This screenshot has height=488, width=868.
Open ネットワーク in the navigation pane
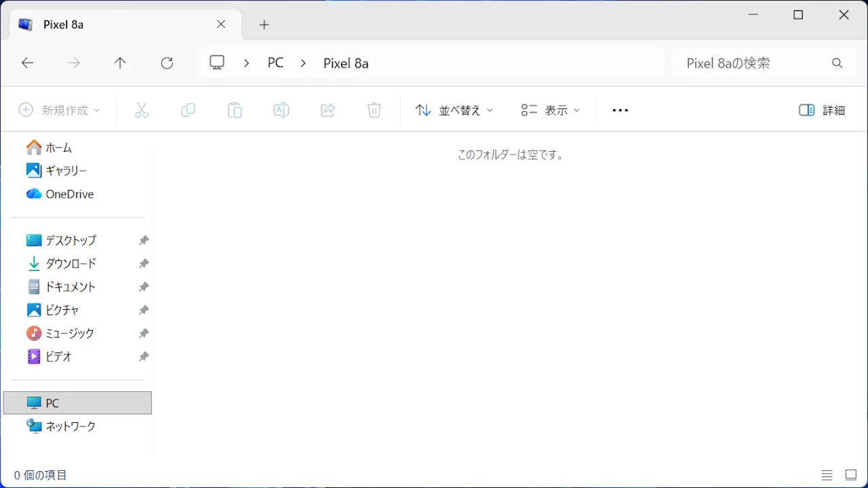click(x=71, y=426)
